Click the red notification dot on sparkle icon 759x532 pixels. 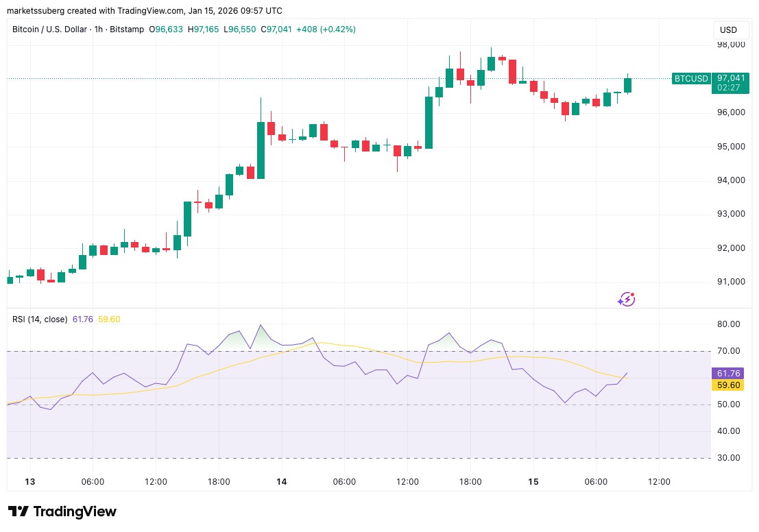tap(631, 294)
